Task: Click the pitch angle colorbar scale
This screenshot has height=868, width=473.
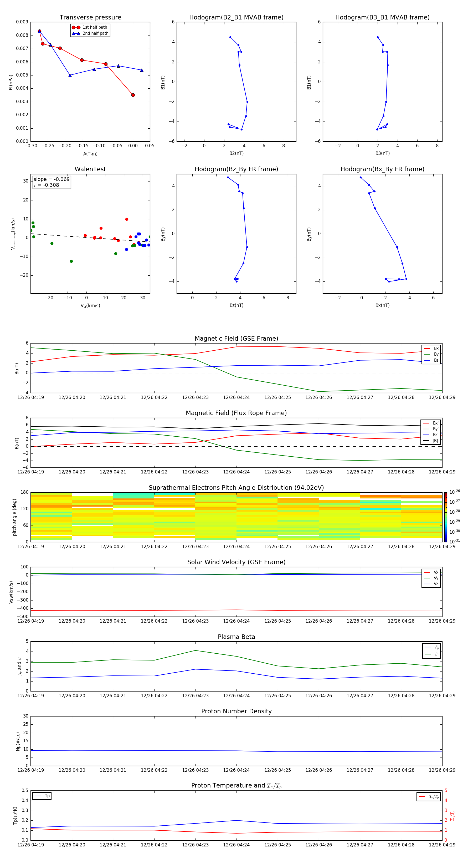Action: click(x=446, y=517)
